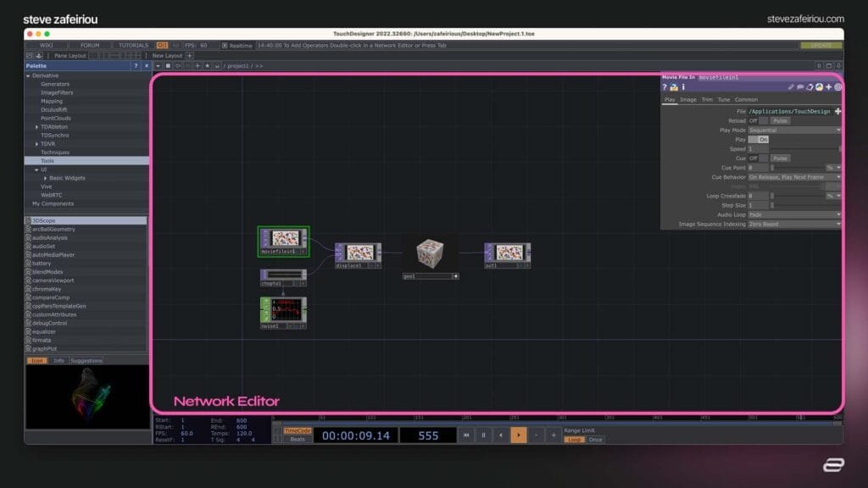
Task: Toggle the Realtime checkbox
Action: click(224, 46)
